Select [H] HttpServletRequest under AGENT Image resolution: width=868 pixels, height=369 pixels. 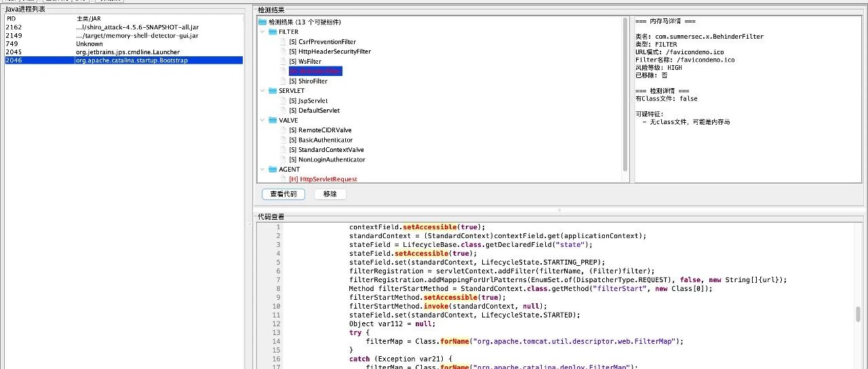coord(323,179)
